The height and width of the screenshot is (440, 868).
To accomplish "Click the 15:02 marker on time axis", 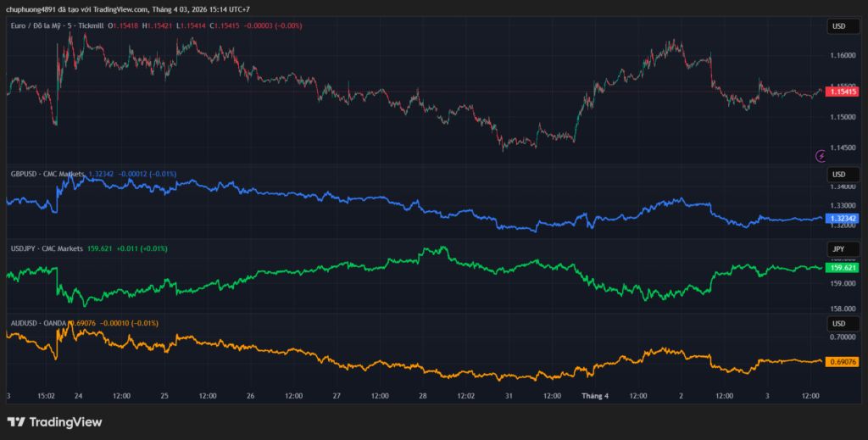I will tap(47, 396).
